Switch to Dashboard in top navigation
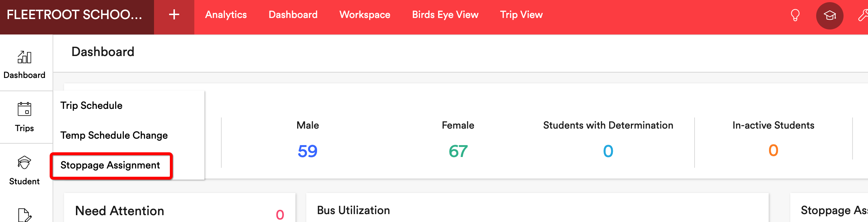 293,15
